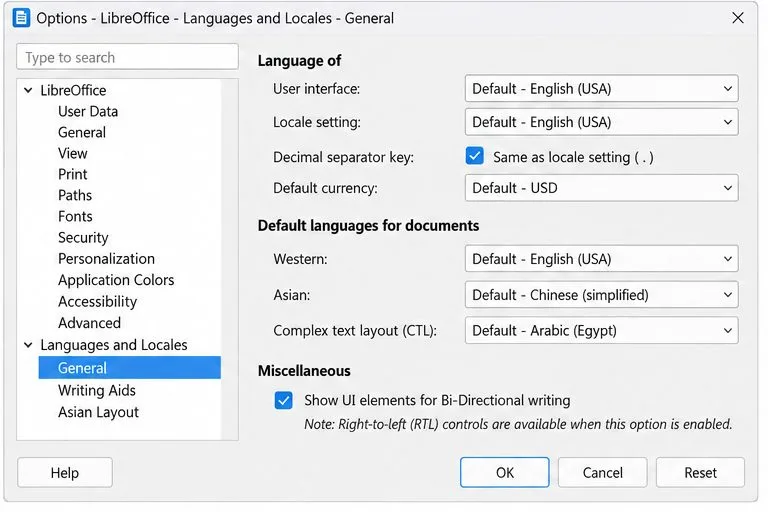Image resolution: width=768 pixels, height=512 pixels.
Task: Open the Writing Aids page
Action: [97, 390]
